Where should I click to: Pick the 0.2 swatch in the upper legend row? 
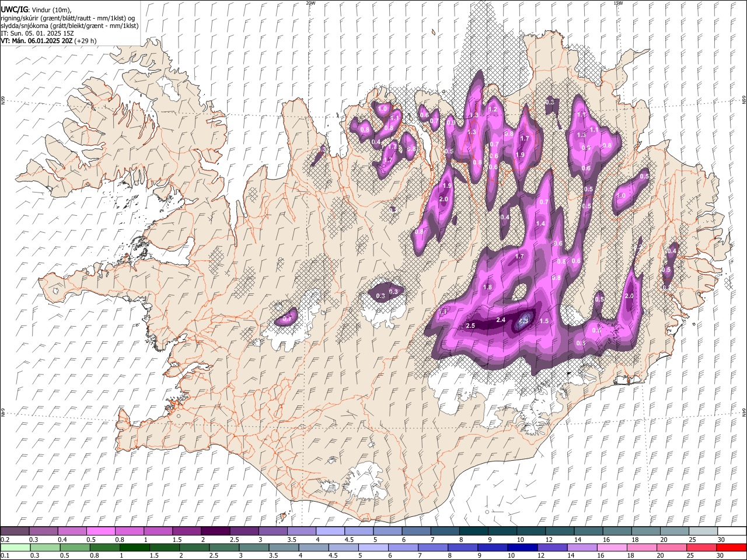15,531
